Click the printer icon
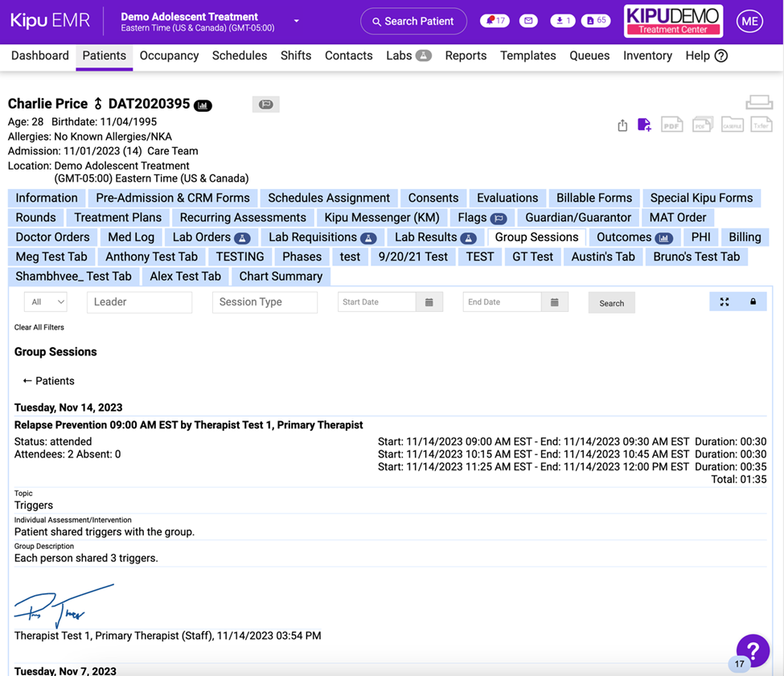The width and height of the screenshot is (784, 676). [x=759, y=102]
